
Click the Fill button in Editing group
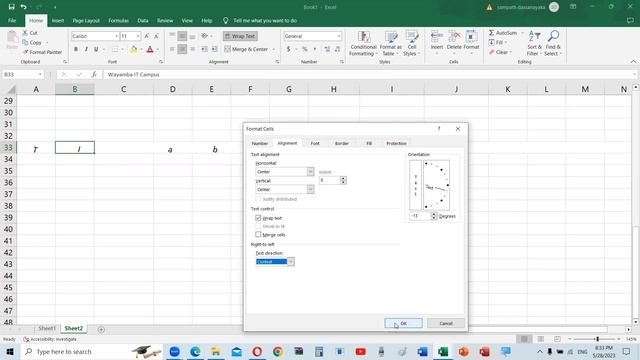pyautogui.click(x=498, y=42)
